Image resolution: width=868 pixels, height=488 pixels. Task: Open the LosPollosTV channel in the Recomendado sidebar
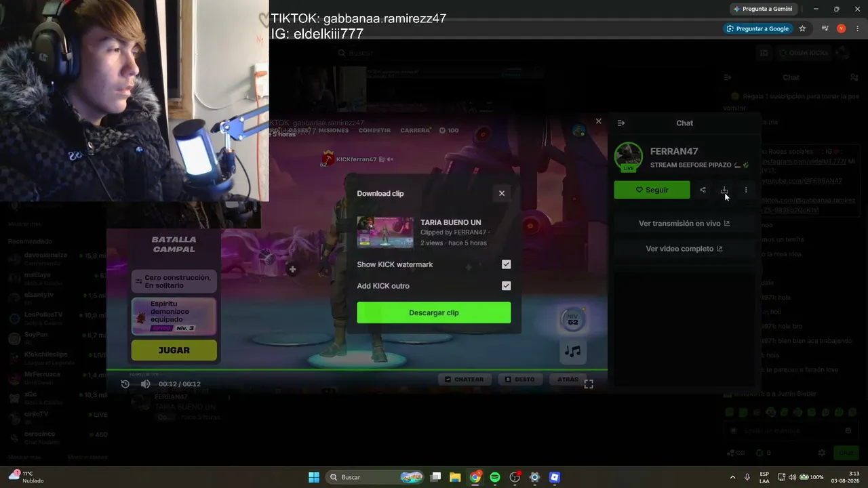click(57, 318)
